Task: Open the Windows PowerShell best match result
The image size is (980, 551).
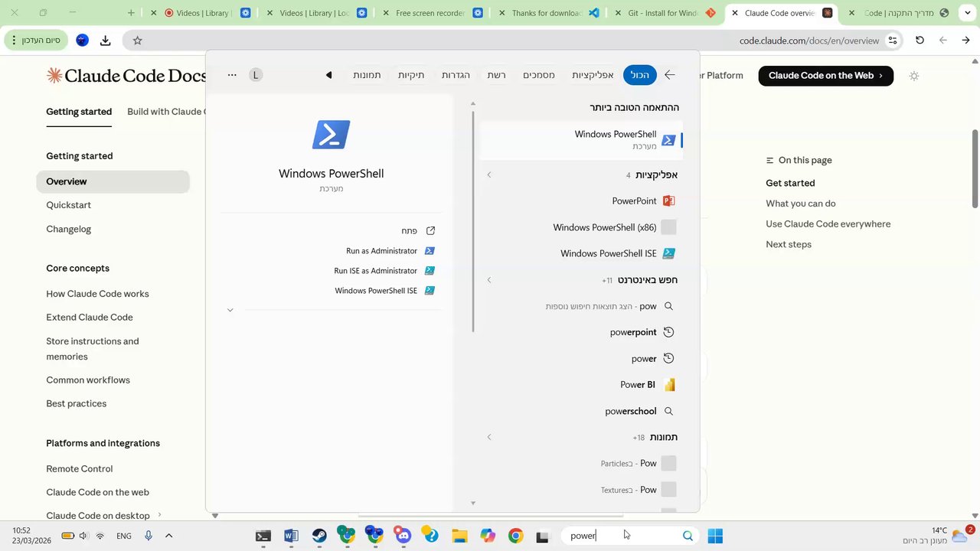Action: click(x=581, y=140)
